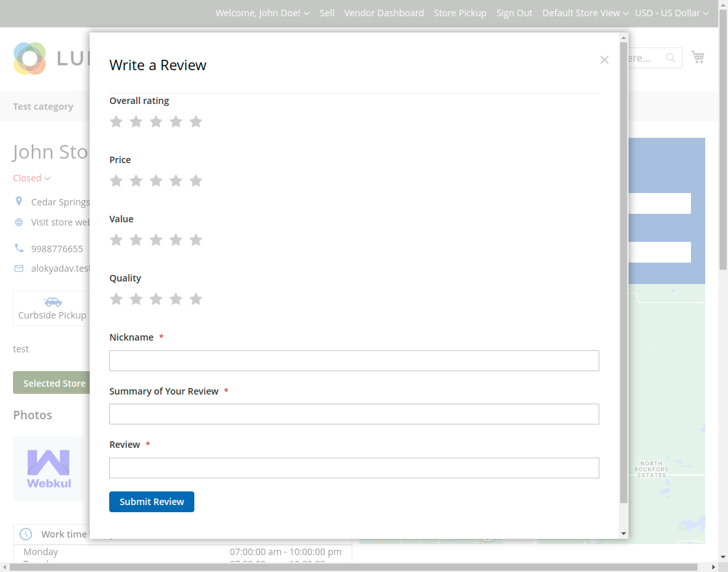Select Store Pickup from the top menu
The height and width of the screenshot is (572, 728).
(x=460, y=12)
